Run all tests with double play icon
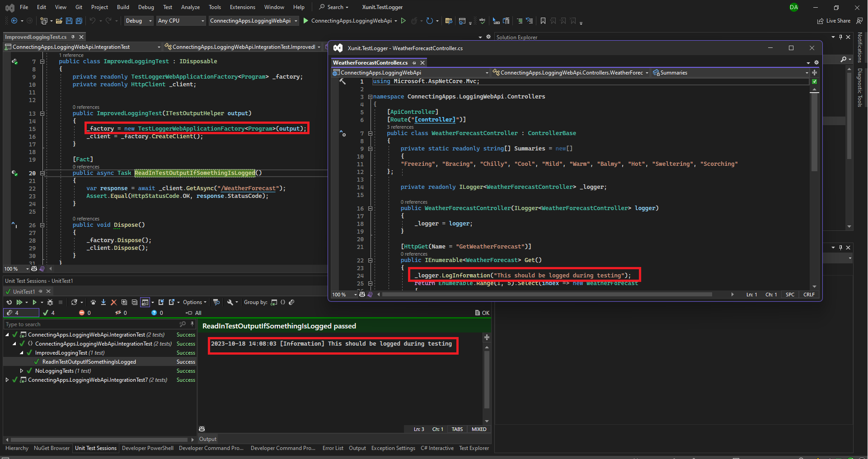868x459 pixels. tap(19, 302)
